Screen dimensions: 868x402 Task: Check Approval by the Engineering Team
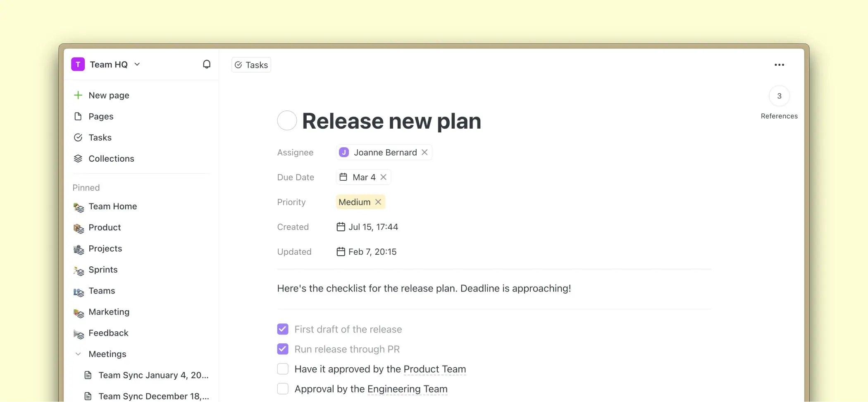[283, 389]
